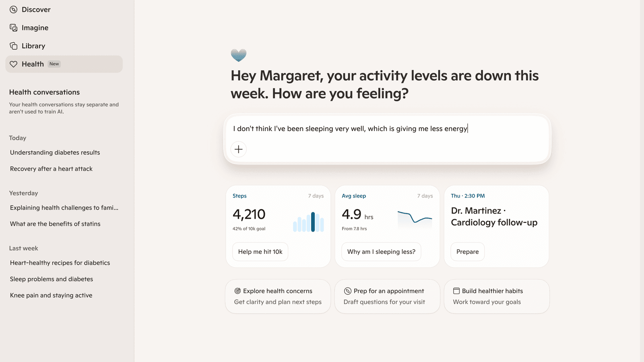
Task: Click the plus attachment icon in the message box
Action: pyautogui.click(x=239, y=149)
